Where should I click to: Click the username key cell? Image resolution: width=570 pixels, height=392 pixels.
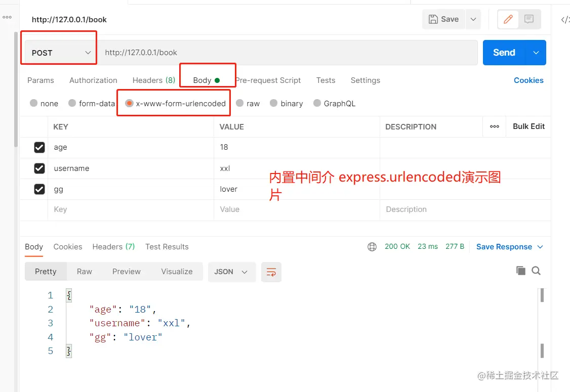click(x=131, y=168)
